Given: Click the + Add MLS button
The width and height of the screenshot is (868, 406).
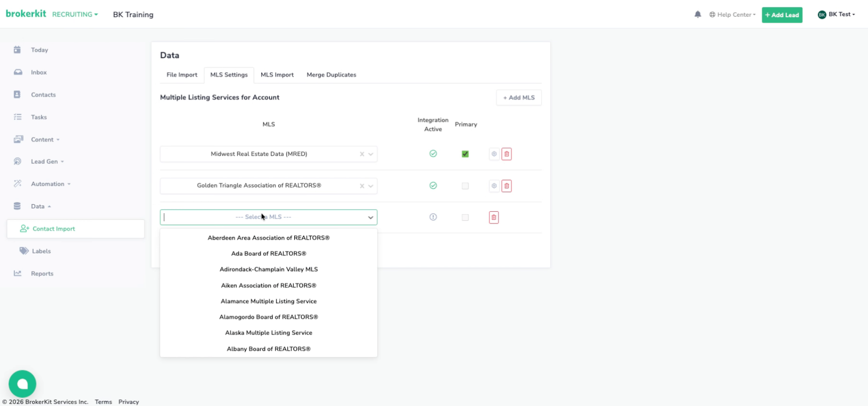Looking at the screenshot, I should (x=519, y=98).
